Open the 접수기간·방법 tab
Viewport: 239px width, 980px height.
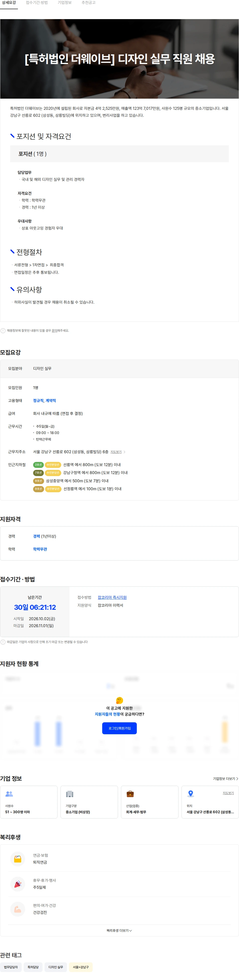pyautogui.click(x=37, y=3)
